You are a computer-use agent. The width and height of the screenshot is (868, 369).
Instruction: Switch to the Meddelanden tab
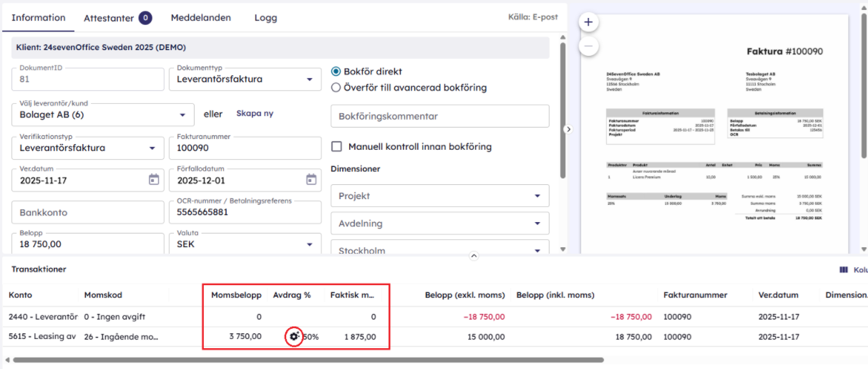pyautogui.click(x=200, y=18)
